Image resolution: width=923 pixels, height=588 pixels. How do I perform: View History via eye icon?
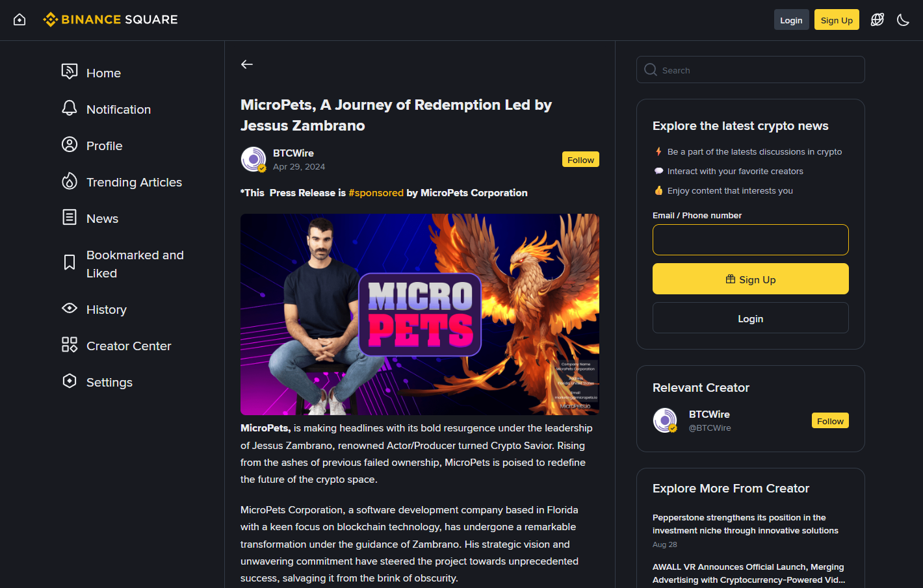[70, 309]
